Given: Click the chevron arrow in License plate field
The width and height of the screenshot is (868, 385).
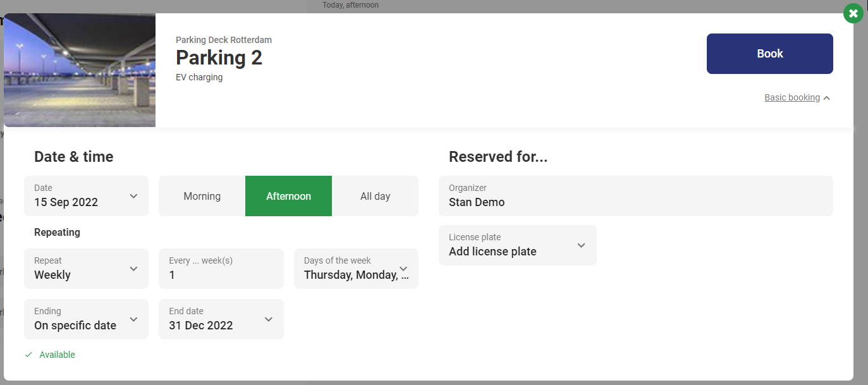Looking at the screenshot, I should [x=581, y=245].
